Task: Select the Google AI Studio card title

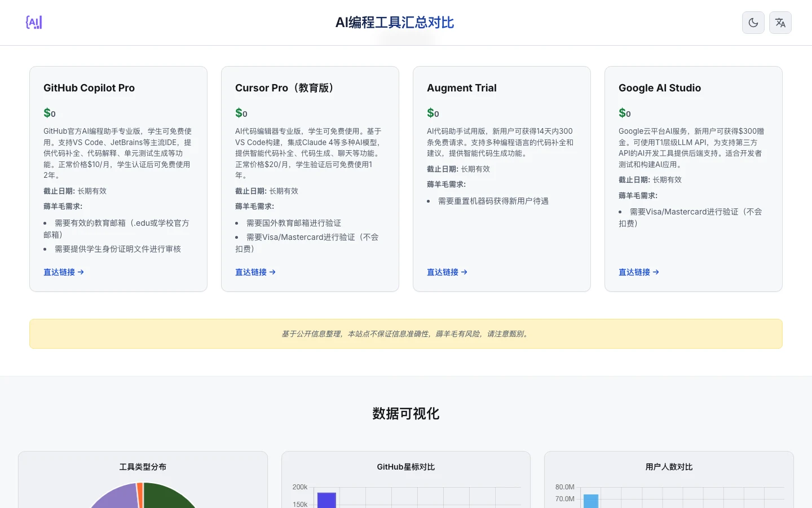Action: click(660, 88)
